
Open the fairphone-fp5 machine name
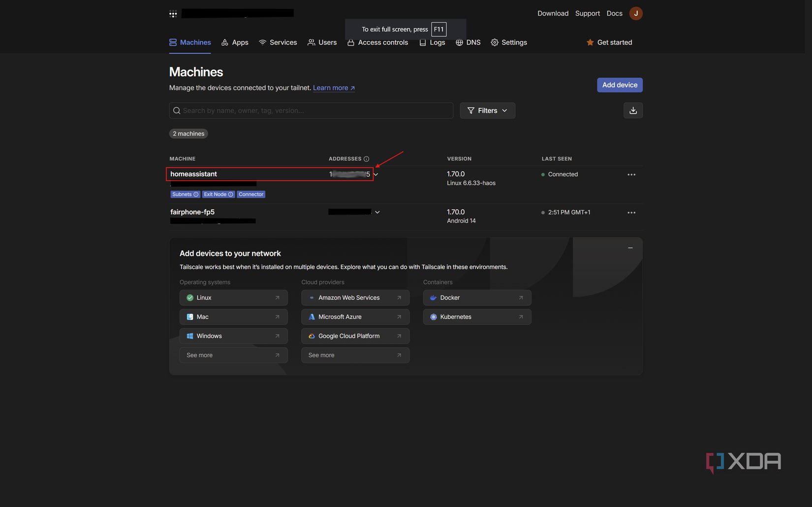(x=192, y=212)
